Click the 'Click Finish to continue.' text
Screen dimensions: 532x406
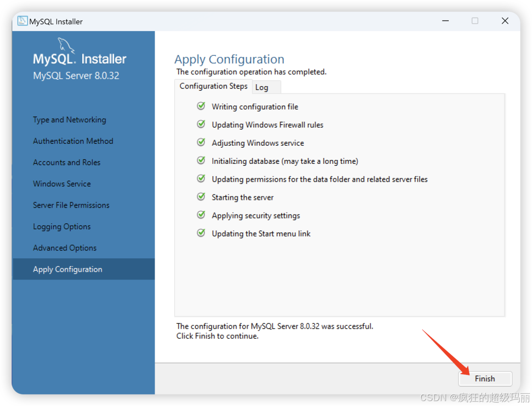[218, 336]
